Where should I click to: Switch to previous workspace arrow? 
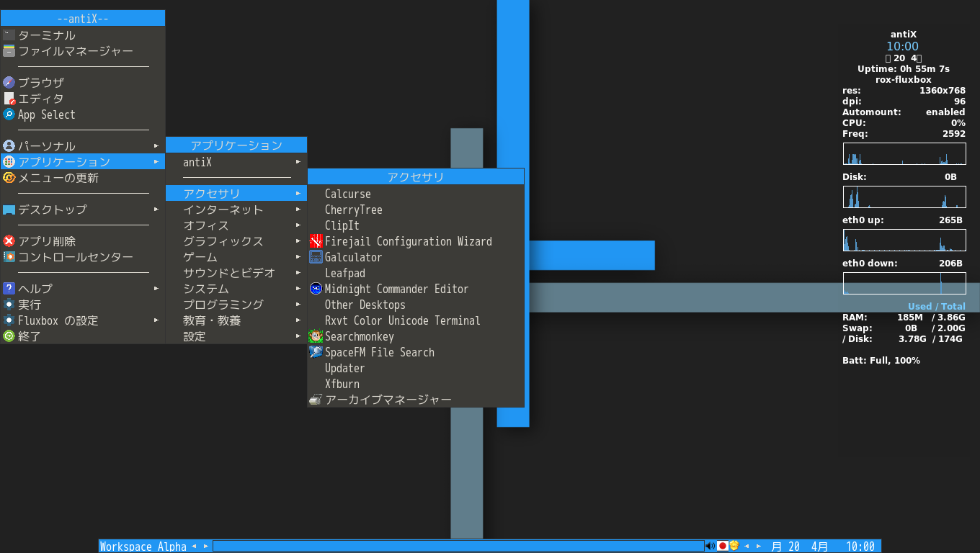[194, 547]
